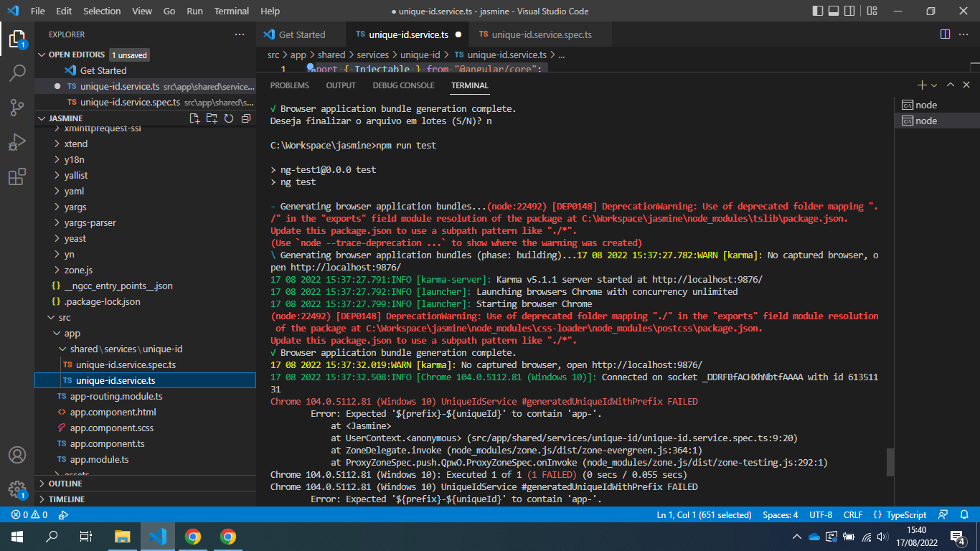The image size is (980, 551).
Task: Open notifications bell in status bar
Action: click(x=963, y=514)
